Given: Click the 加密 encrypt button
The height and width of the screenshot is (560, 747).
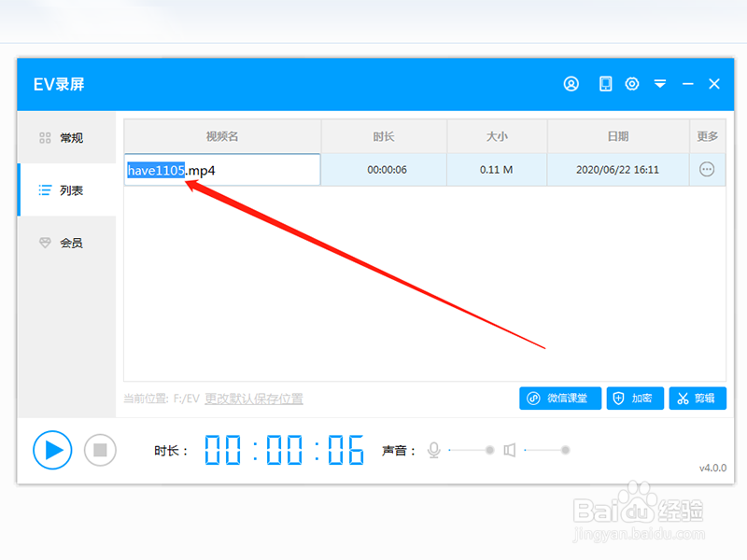Looking at the screenshot, I should click(x=635, y=399).
